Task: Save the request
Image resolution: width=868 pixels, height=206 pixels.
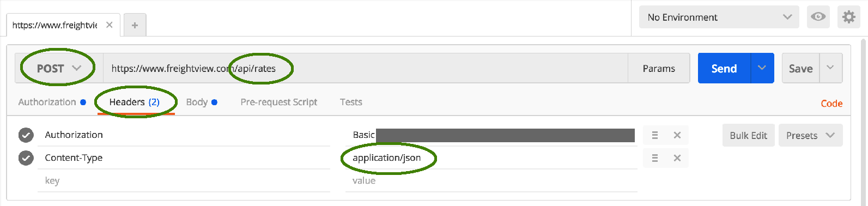Action: (800, 68)
